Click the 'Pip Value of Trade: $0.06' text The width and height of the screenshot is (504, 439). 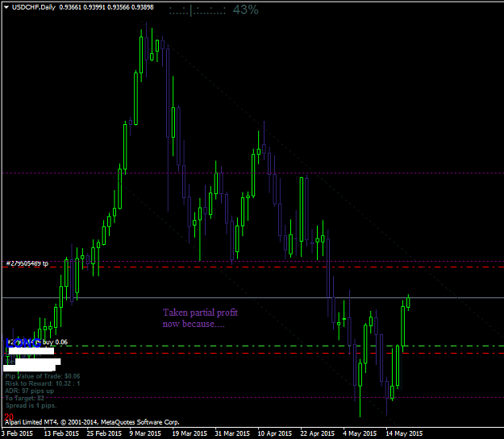(x=43, y=376)
